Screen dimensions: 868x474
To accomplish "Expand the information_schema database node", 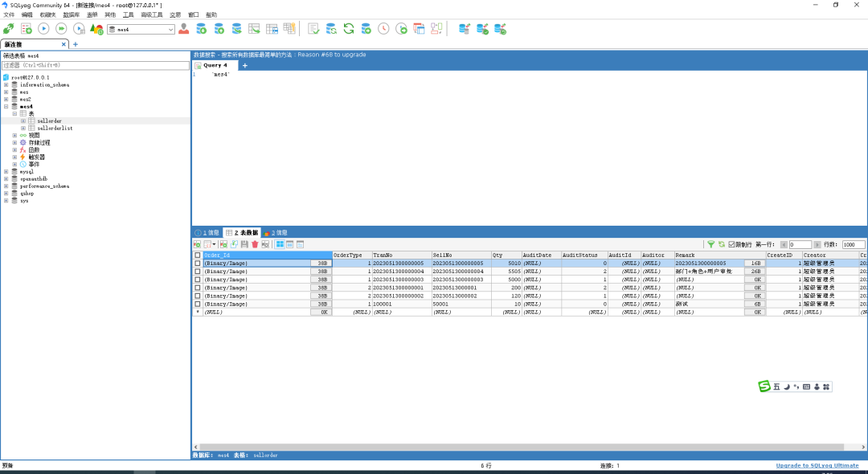I will point(6,84).
